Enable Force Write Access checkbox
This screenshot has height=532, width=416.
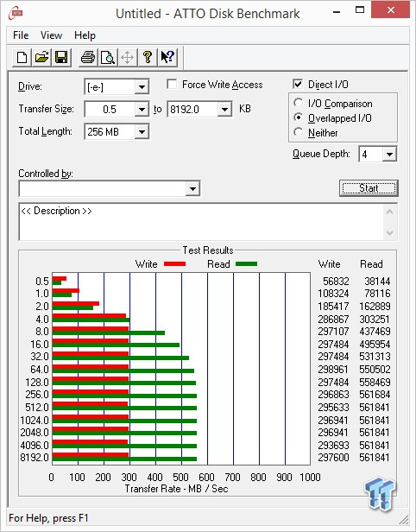pyautogui.click(x=172, y=84)
